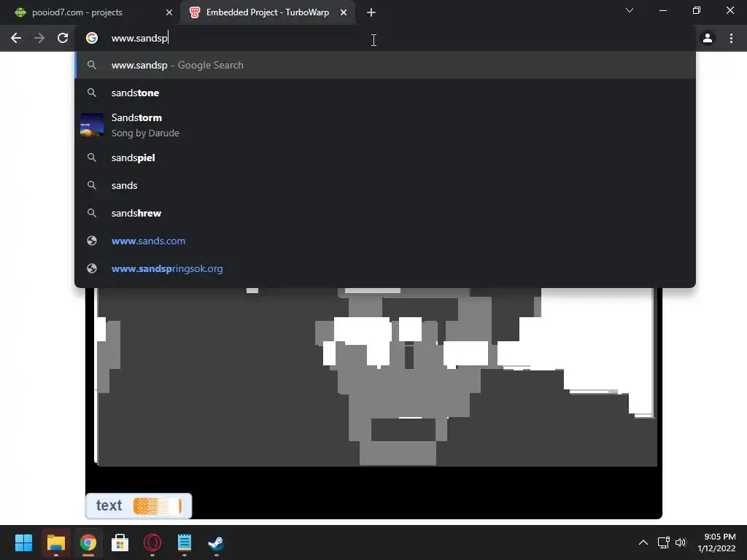Open the network status tray icon
Screen dimensions: 747x560
tap(664, 542)
